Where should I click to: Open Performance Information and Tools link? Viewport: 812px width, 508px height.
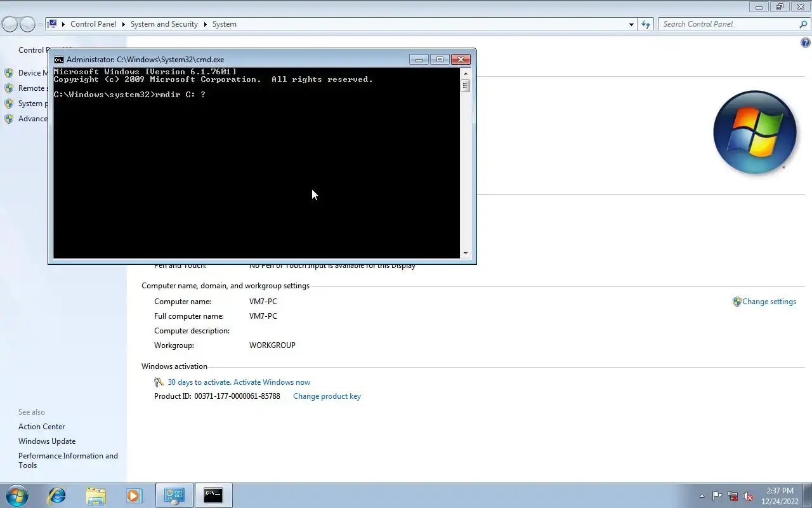pyautogui.click(x=68, y=460)
